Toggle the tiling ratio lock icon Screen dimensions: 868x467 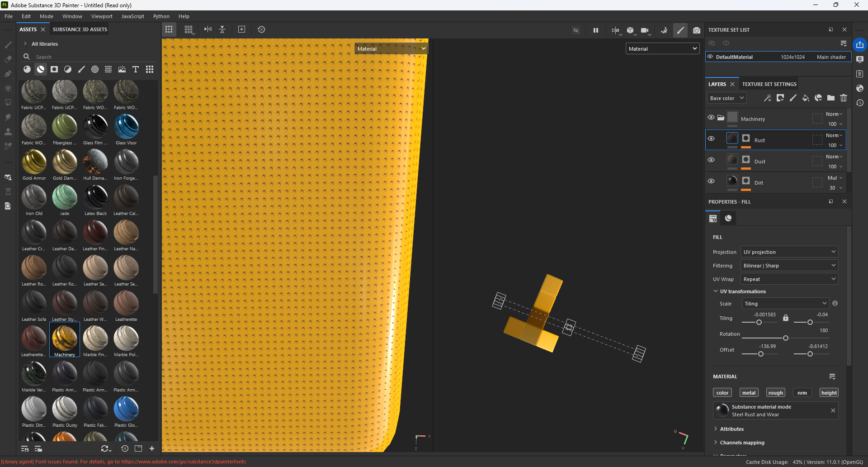pos(786,318)
